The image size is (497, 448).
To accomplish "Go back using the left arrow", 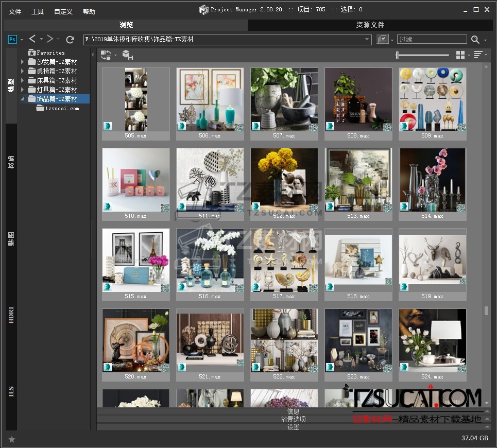I will [x=32, y=39].
